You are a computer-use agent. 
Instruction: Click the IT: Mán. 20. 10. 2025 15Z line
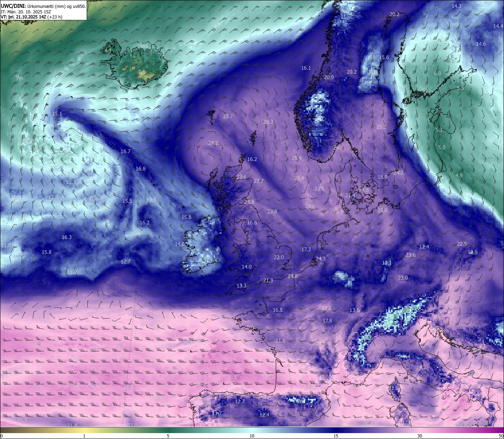coord(26,12)
